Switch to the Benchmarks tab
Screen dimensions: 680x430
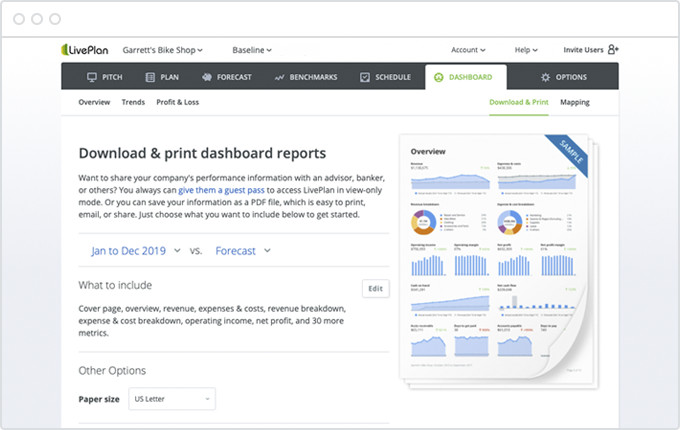pyautogui.click(x=306, y=77)
